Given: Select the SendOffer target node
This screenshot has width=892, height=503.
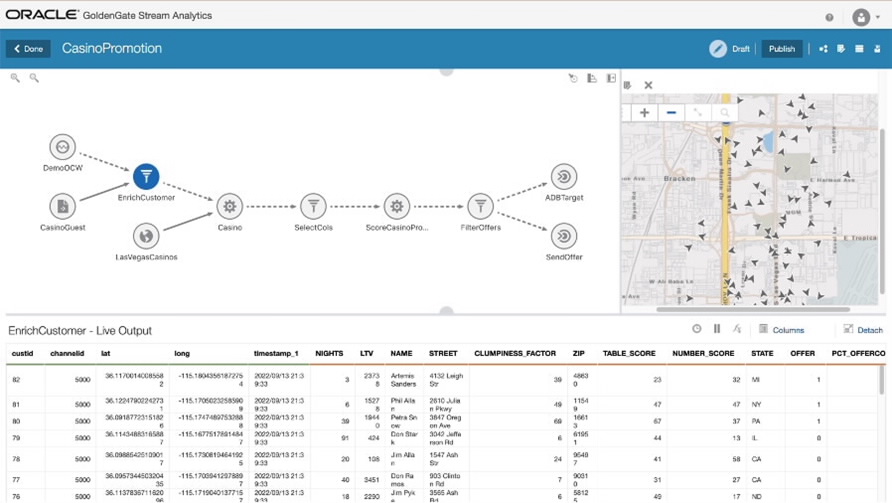Looking at the screenshot, I should 564,236.
